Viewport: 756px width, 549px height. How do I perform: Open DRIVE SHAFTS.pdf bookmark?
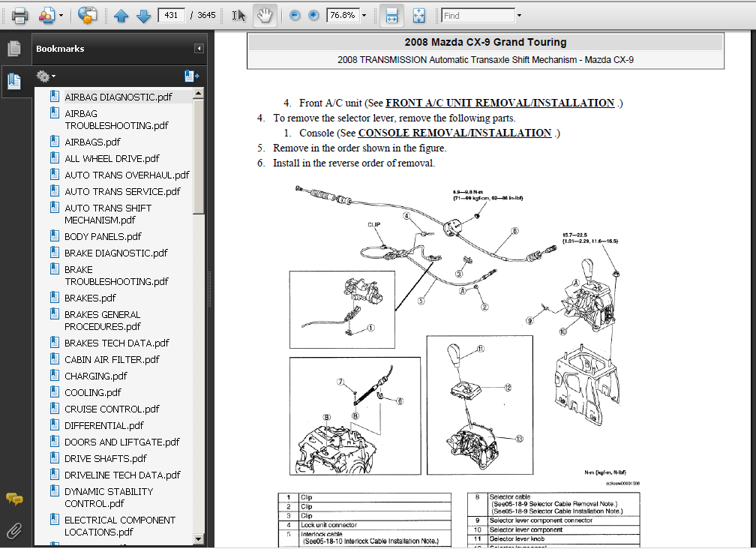(106, 458)
